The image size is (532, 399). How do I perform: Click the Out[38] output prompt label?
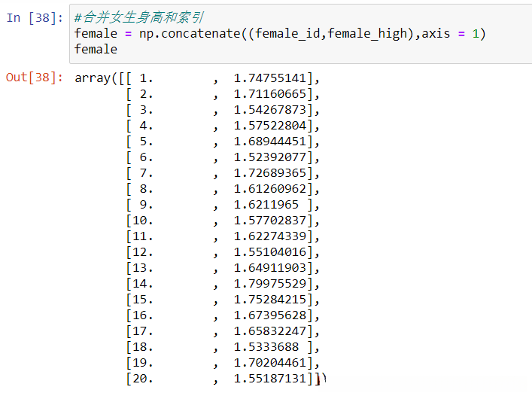tap(35, 78)
